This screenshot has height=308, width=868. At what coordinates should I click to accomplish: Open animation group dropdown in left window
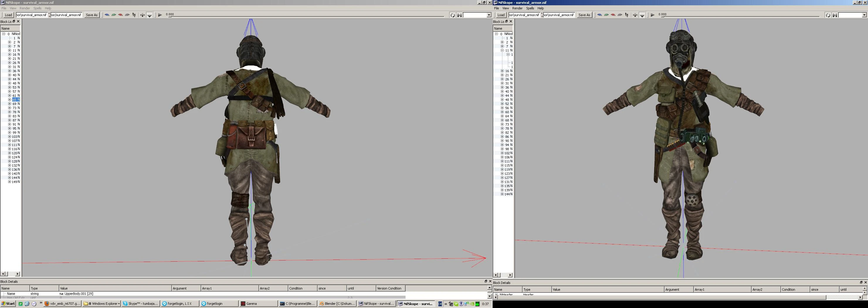(489, 15)
